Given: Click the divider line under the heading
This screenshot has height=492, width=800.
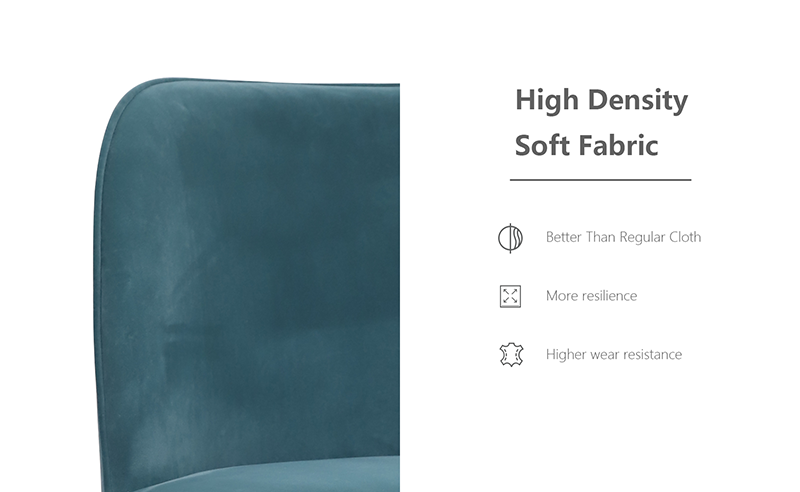Looking at the screenshot, I should pos(601,180).
